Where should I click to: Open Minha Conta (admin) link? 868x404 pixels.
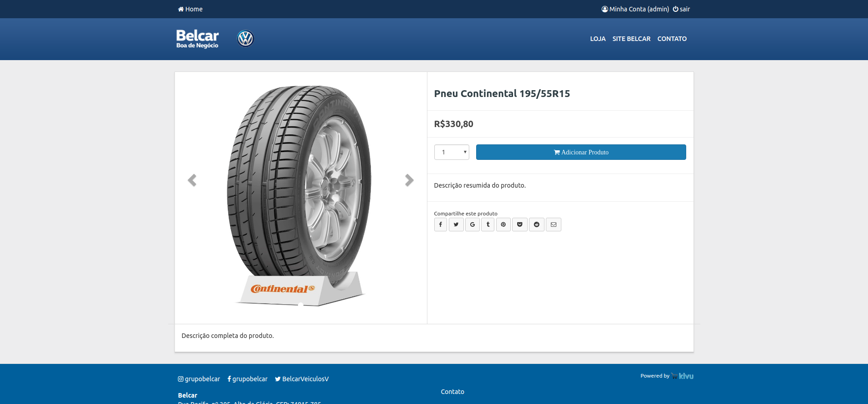635,9
